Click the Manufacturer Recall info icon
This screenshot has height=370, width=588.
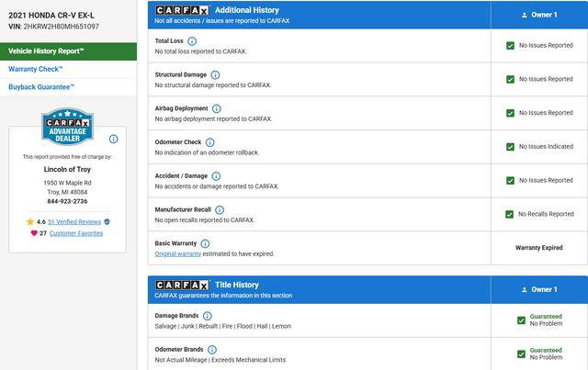[220, 209]
